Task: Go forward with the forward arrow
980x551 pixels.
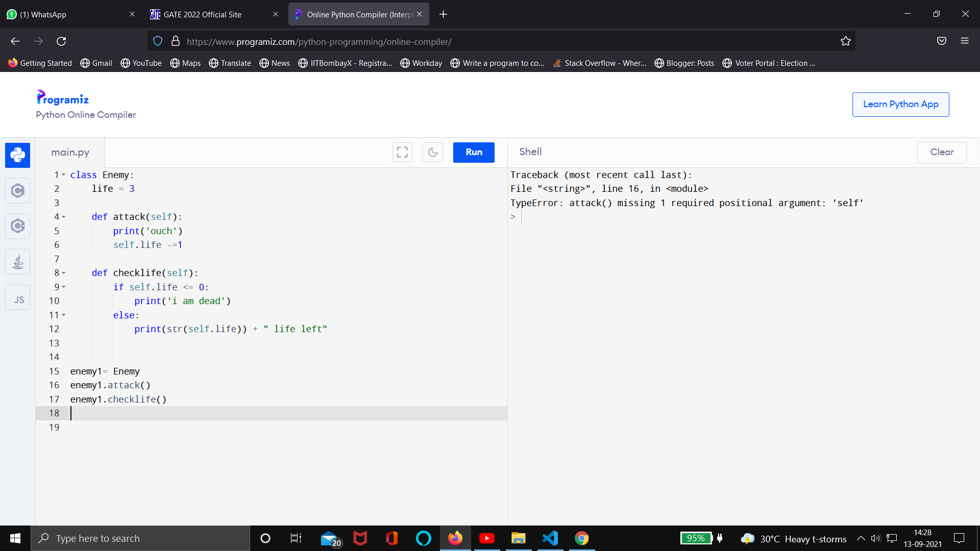Action: [38, 41]
